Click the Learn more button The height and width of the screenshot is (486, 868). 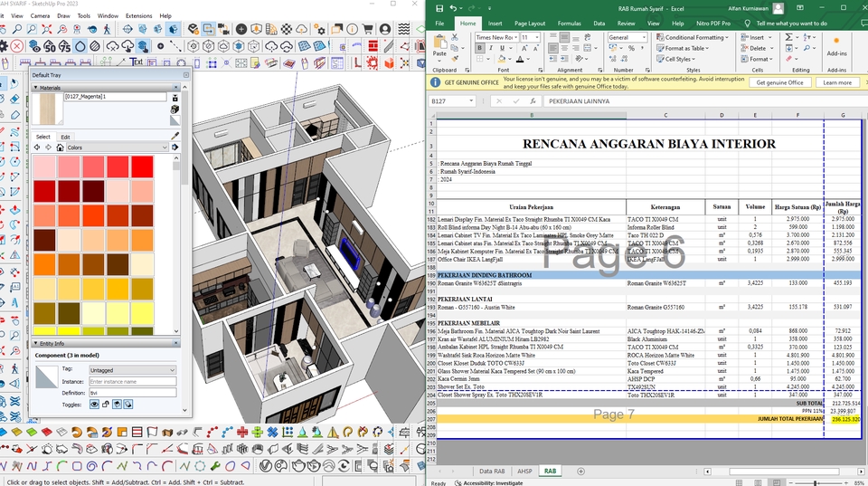(837, 82)
